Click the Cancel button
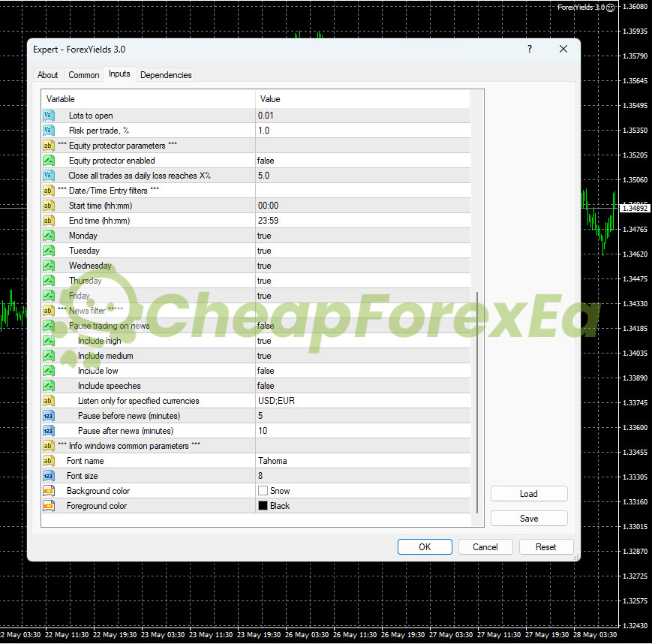 (485, 546)
